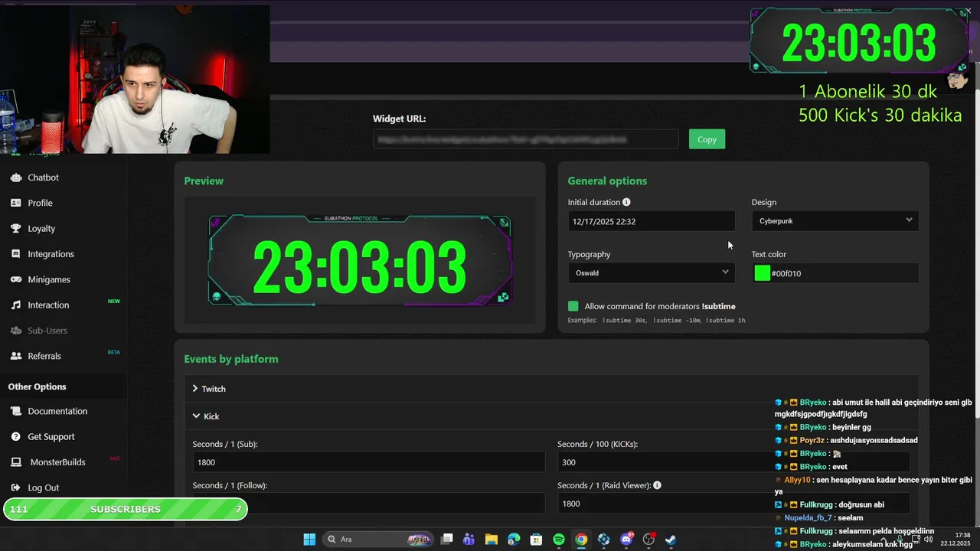980x551 pixels.
Task: Open the Windows Start menu
Action: [x=309, y=540]
